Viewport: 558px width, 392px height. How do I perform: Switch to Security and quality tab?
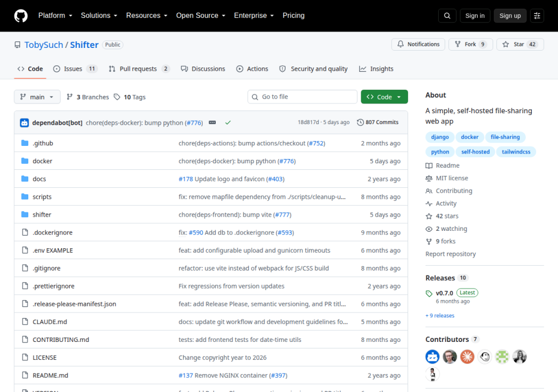[313, 69]
